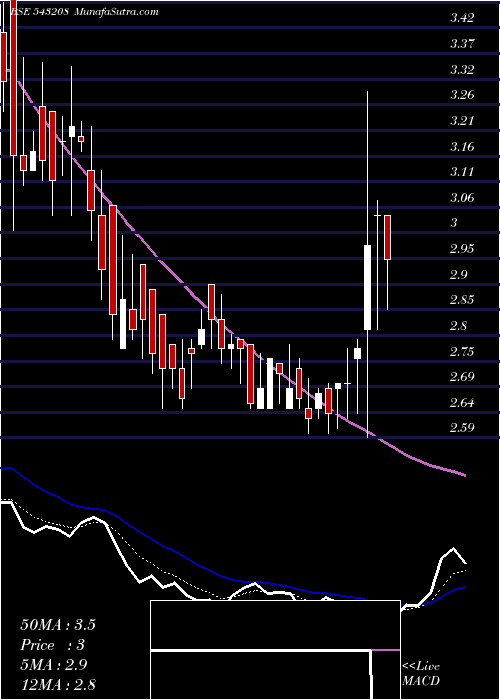Select the '12MA : 2.8' readout

58,685
